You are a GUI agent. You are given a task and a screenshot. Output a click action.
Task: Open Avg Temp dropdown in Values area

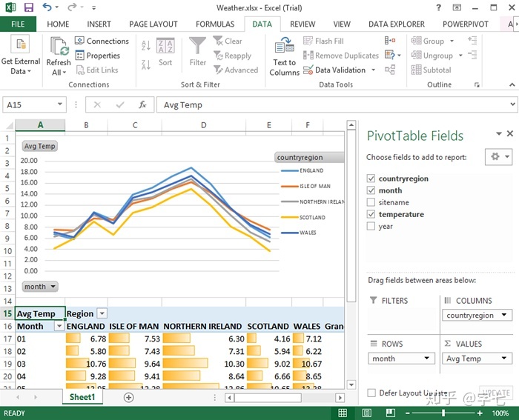coord(503,359)
